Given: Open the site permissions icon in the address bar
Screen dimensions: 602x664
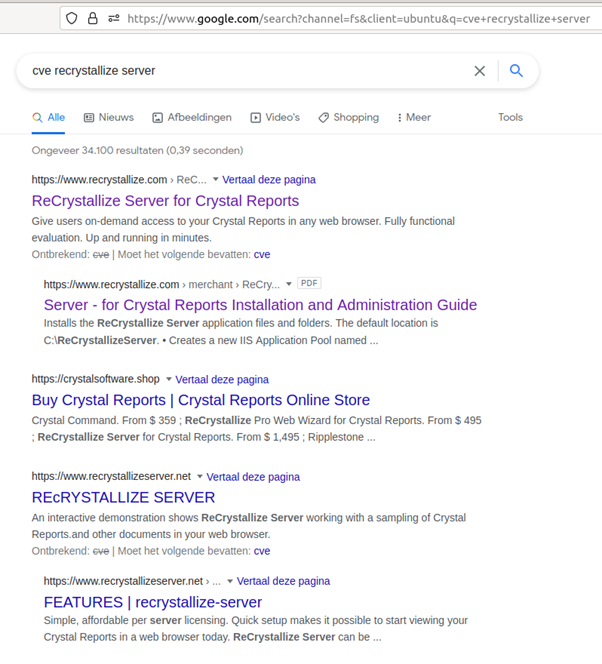Looking at the screenshot, I should coord(114,18).
